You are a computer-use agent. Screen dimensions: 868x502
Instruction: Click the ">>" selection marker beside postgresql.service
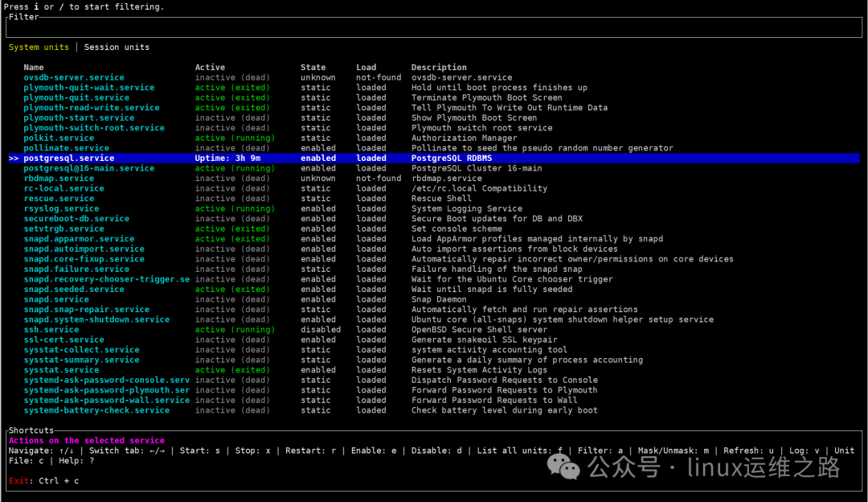tap(13, 158)
